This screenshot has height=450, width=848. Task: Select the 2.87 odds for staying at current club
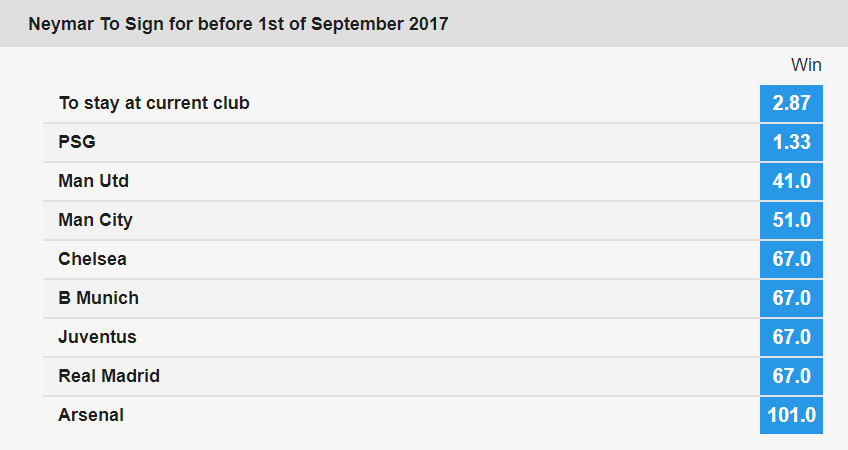click(791, 103)
